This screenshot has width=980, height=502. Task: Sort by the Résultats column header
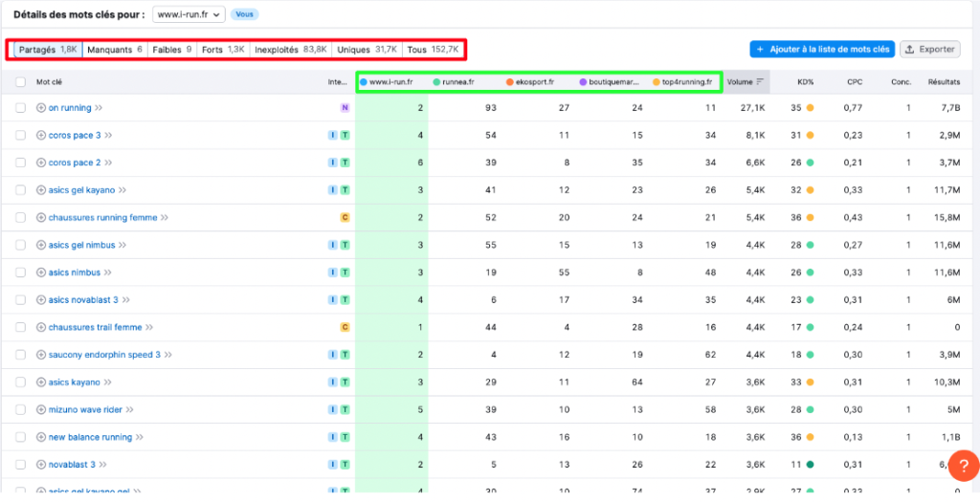pos(945,82)
